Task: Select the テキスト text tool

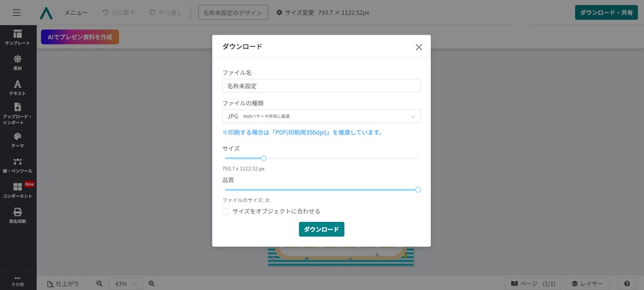Action: (17, 87)
